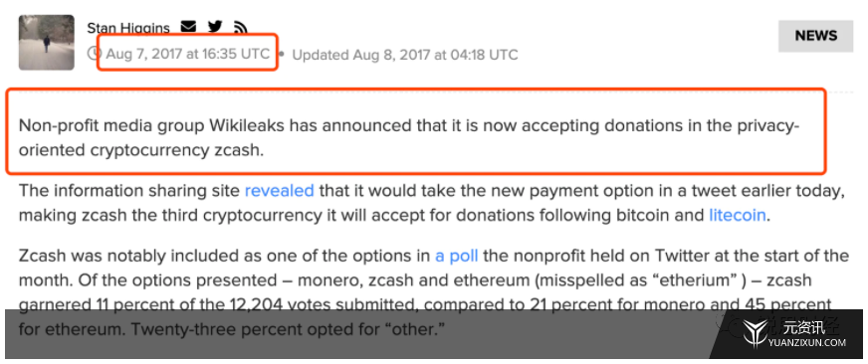
Task: Click the 元资讯 Chinese brand text
Action: pos(804,327)
